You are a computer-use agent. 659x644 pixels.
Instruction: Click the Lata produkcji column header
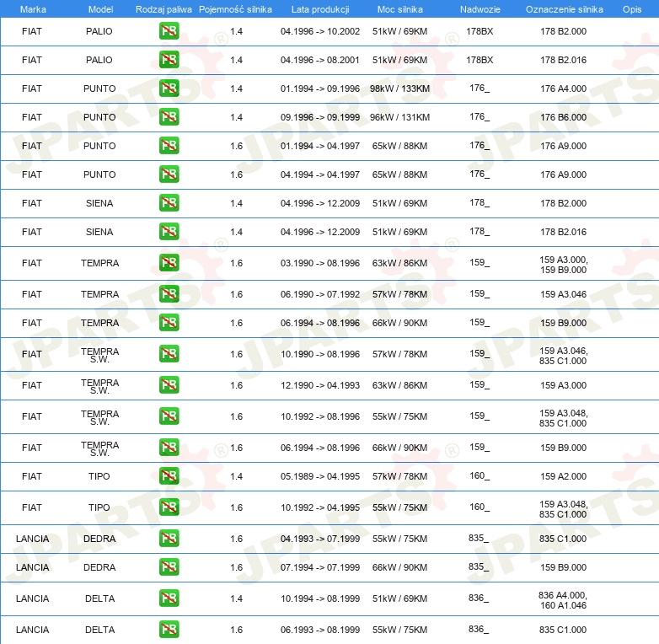[320, 9]
